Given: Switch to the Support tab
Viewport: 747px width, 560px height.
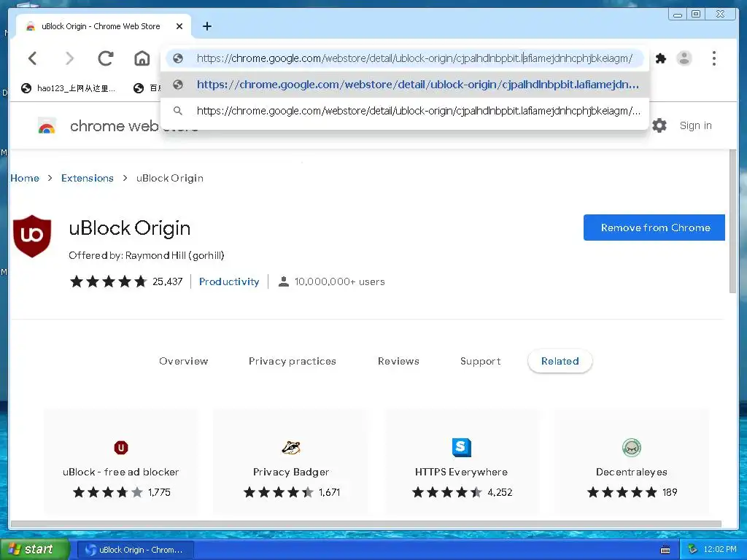Looking at the screenshot, I should click(x=480, y=362).
